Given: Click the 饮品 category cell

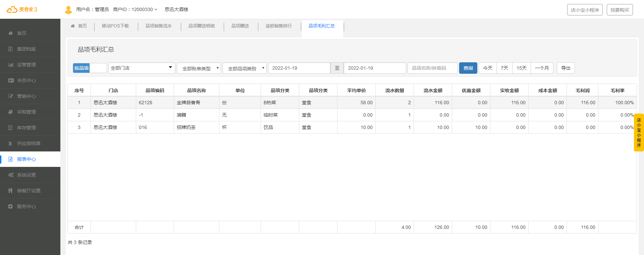Looking at the screenshot, I should coord(280,127).
